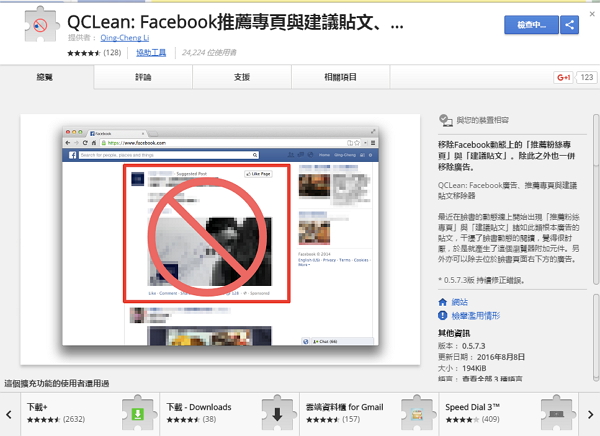Select the 相關項目 tab
Screen dimensions: 600x436
pyautogui.click(x=340, y=77)
